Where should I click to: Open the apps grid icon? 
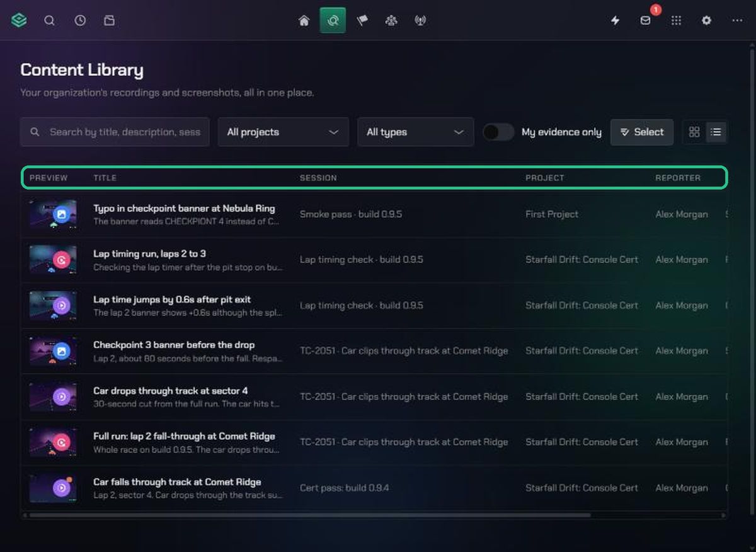[676, 21]
